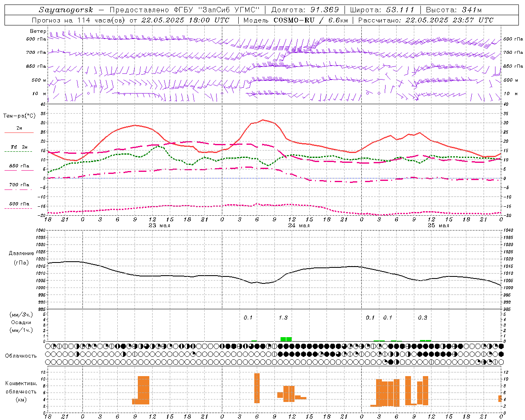Click the '0.3' precipitation amount value
Viewport: 525px width, 420px height.
(422, 318)
